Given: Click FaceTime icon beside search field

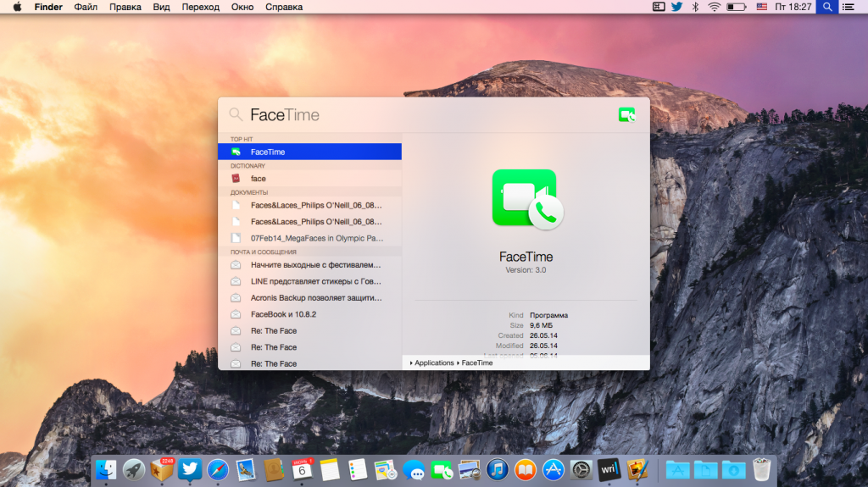Looking at the screenshot, I should pos(626,114).
